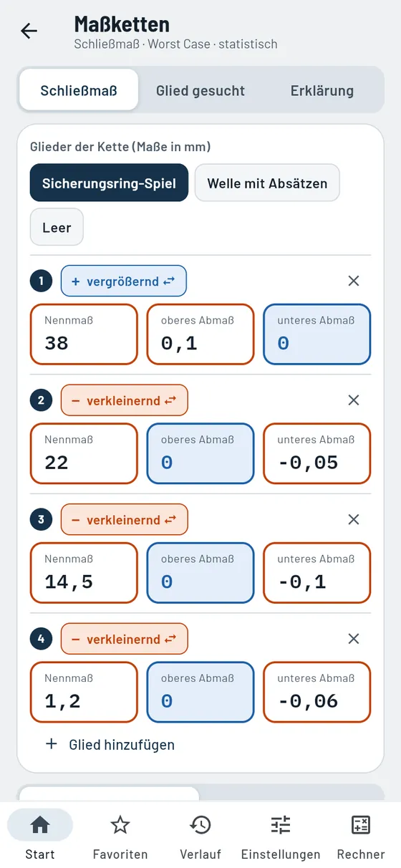Edit unteres Abmaß field showing -0,05

click(317, 453)
